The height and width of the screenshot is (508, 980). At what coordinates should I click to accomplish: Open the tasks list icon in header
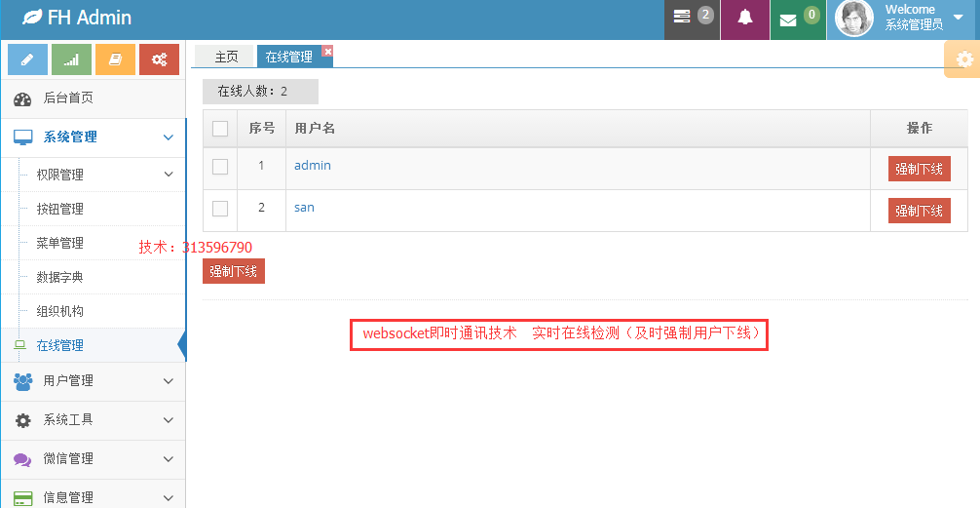681,17
